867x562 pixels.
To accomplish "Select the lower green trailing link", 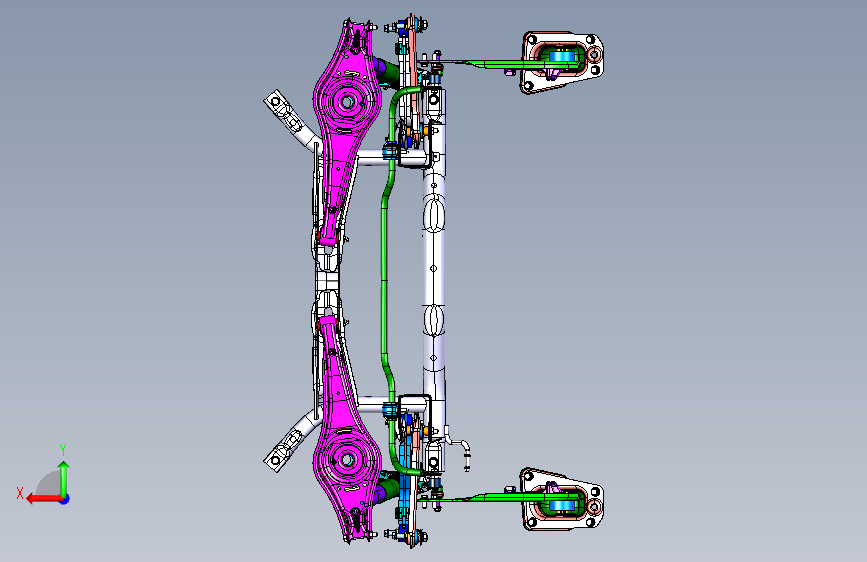I will (x=498, y=497).
